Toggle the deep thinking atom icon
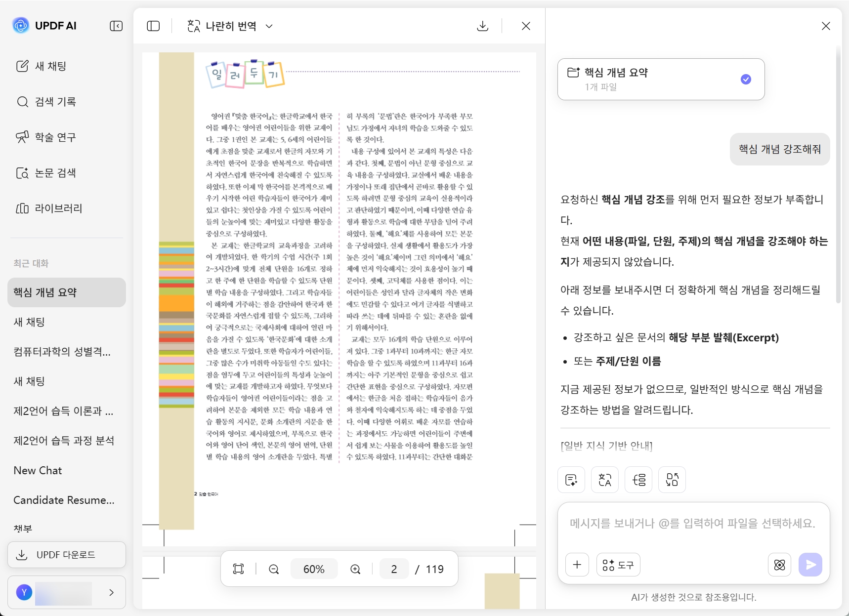This screenshot has height=616, width=849. (x=780, y=565)
